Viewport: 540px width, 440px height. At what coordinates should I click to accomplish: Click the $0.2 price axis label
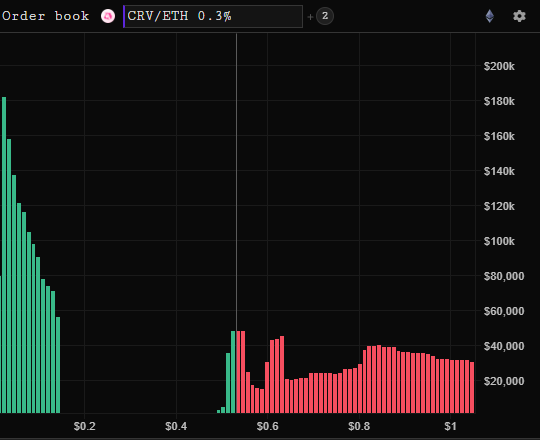tap(84, 426)
